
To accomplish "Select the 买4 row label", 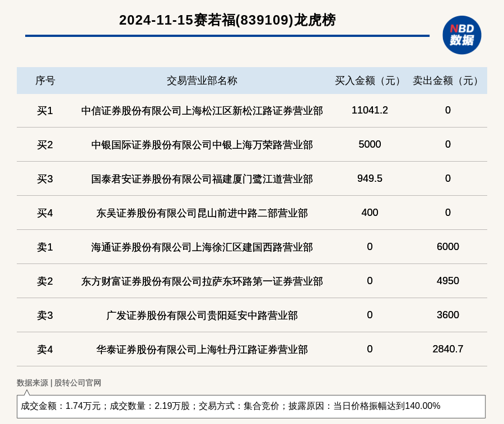I will coord(45,213).
